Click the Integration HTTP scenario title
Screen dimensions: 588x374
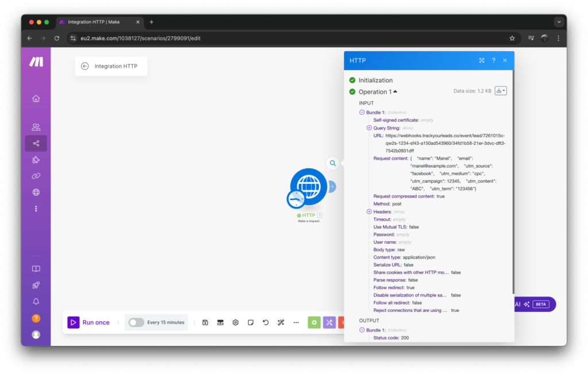(x=116, y=66)
